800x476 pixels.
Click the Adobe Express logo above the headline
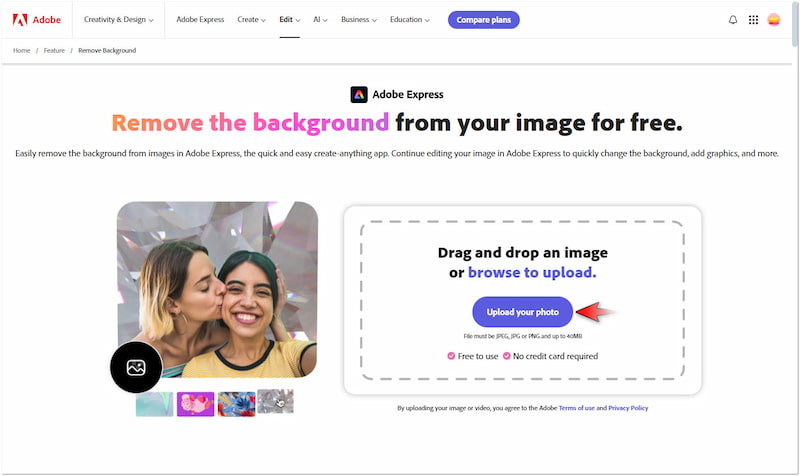coord(359,95)
